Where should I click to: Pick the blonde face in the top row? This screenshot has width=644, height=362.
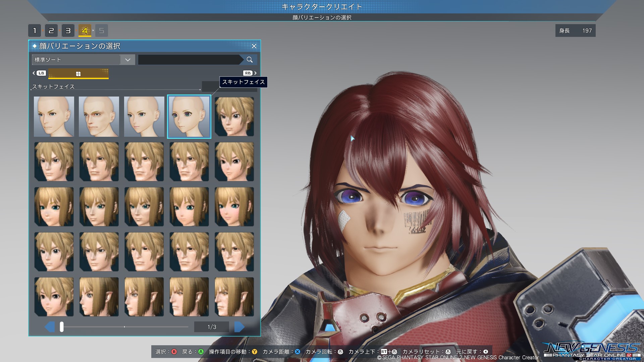click(x=234, y=117)
